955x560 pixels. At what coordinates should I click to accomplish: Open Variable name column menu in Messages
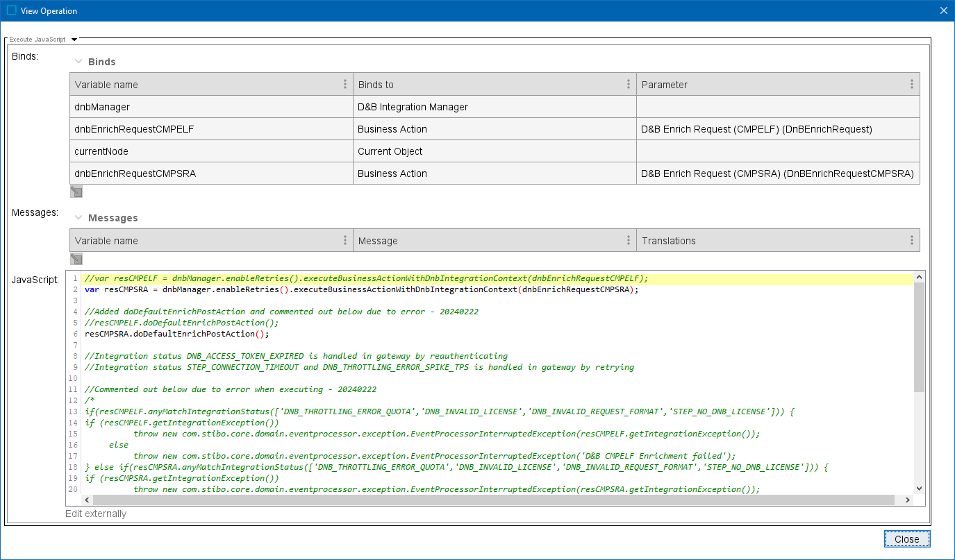tap(345, 240)
